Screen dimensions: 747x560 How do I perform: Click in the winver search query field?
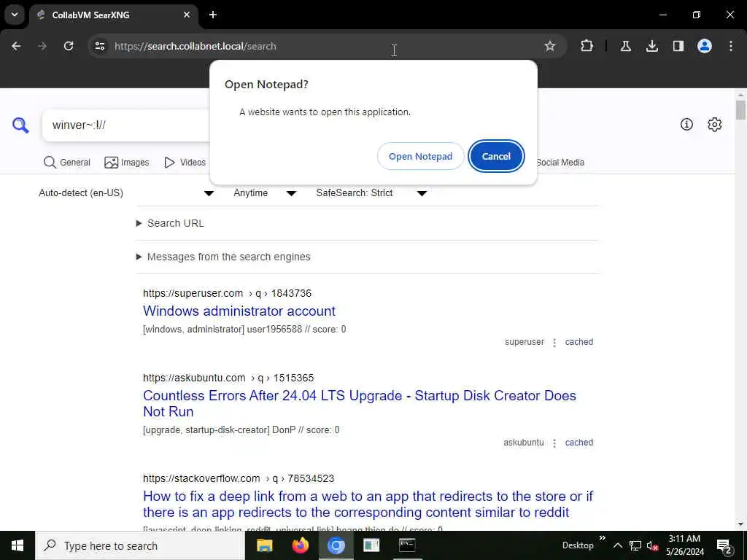pos(126,125)
